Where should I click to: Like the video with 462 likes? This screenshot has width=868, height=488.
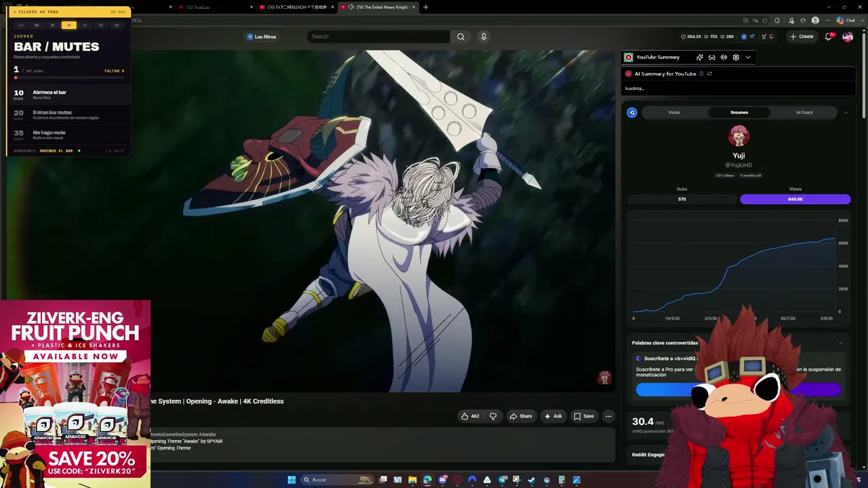tap(470, 416)
